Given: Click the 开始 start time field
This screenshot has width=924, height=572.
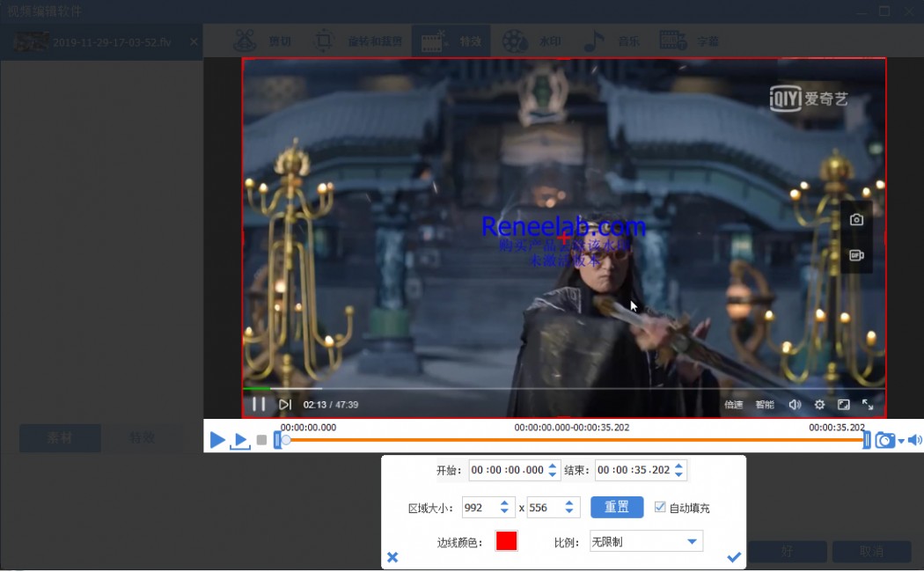Looking at the screenshot, I should tap(508, 470).
